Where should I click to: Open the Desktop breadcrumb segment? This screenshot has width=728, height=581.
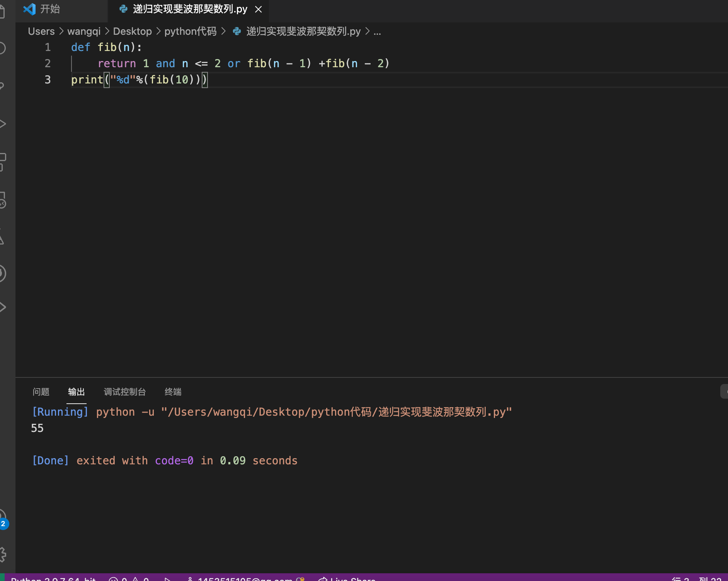[133, 31]
